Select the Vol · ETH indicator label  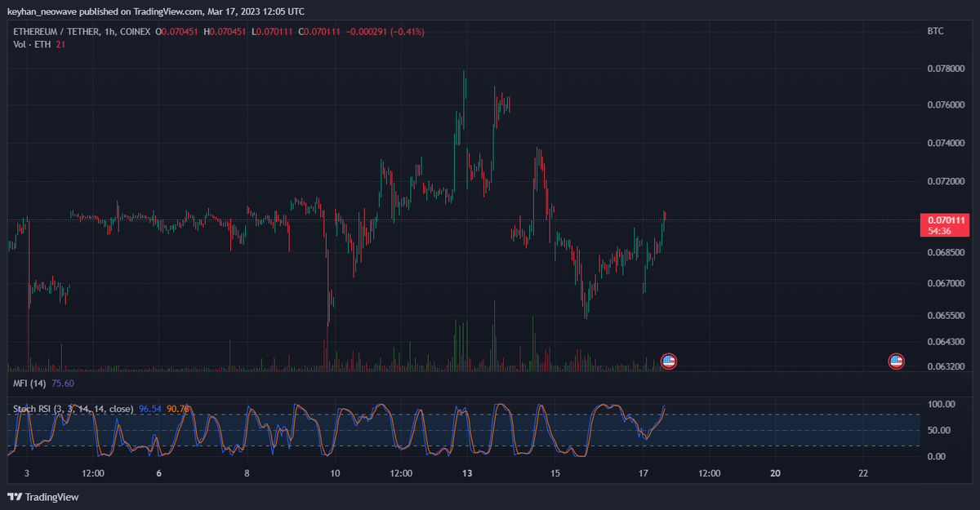pyautogui.click(x=32, y=44)
